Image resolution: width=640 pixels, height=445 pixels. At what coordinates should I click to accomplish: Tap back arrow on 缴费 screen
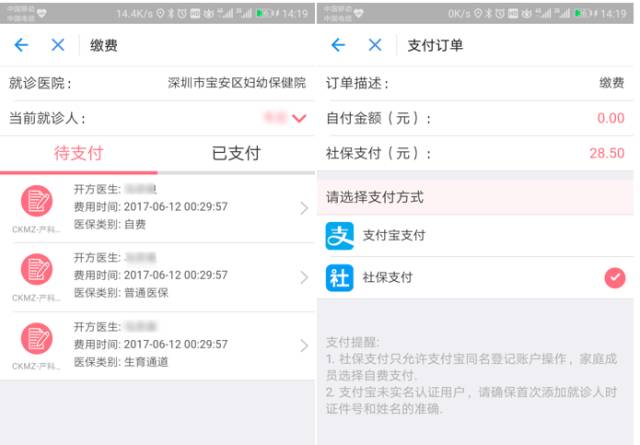click(x=21, y=46)
